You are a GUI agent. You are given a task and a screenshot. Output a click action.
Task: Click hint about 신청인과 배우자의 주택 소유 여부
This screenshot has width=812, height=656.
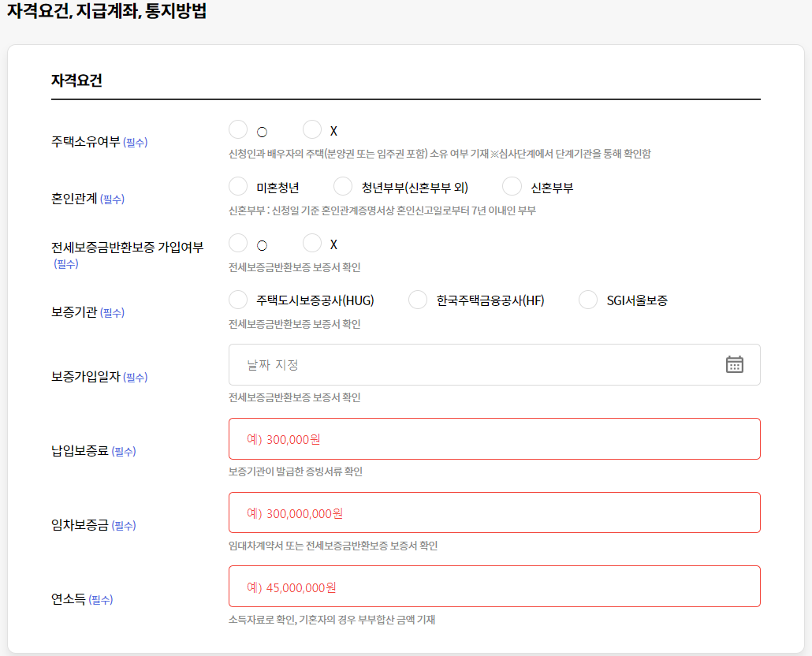[x=440, y=154]
